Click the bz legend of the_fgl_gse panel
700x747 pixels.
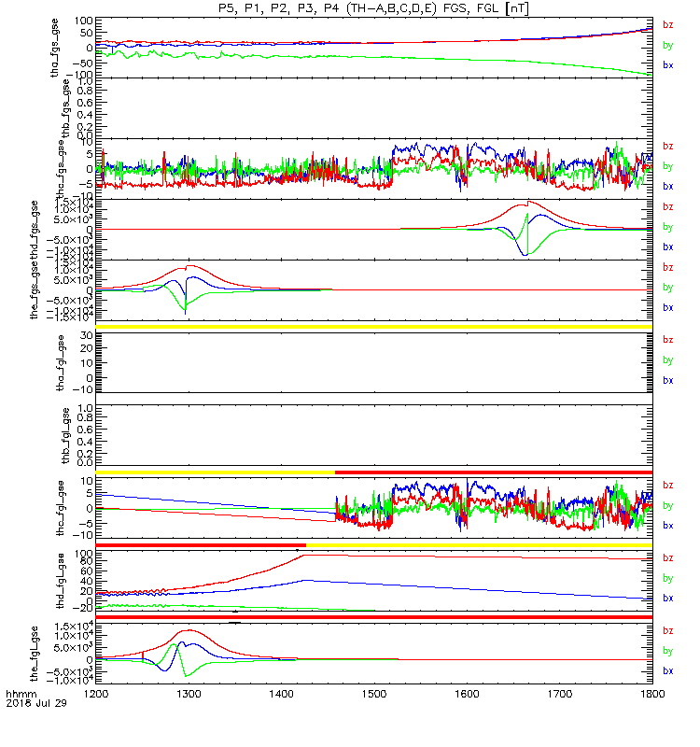pos(668,631)
